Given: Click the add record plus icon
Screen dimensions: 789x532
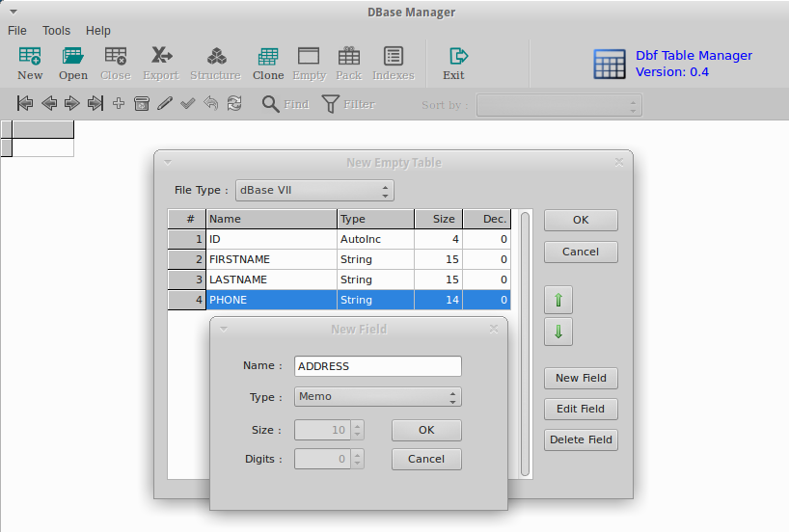Looking at the screenshot, I should point(119,103).
